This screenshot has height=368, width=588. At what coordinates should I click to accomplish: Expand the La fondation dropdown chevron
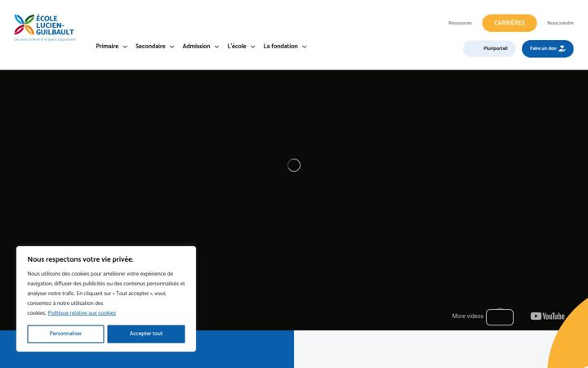(304, 47)
